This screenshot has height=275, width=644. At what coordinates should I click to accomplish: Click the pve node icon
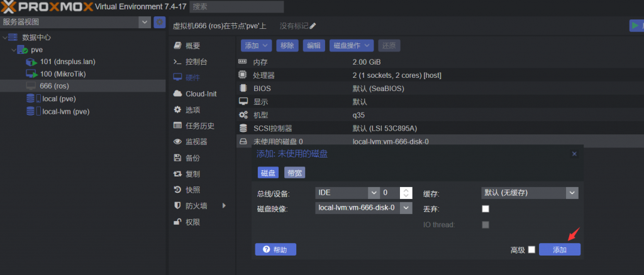pos(22,50)
